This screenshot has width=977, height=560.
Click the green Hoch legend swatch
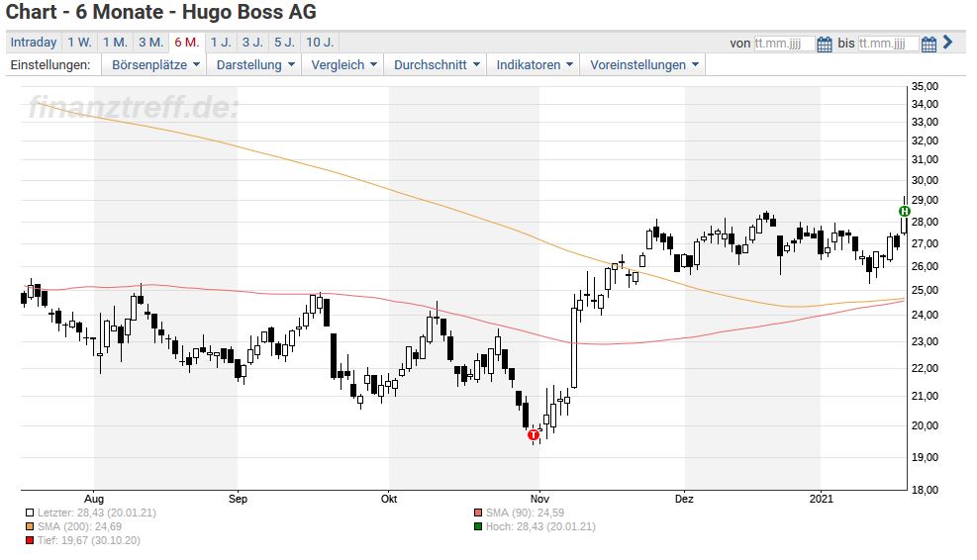pos(478,527)
